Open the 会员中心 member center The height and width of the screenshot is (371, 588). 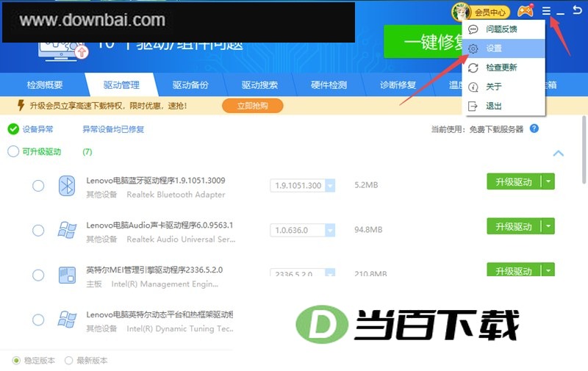coord(481,12)
